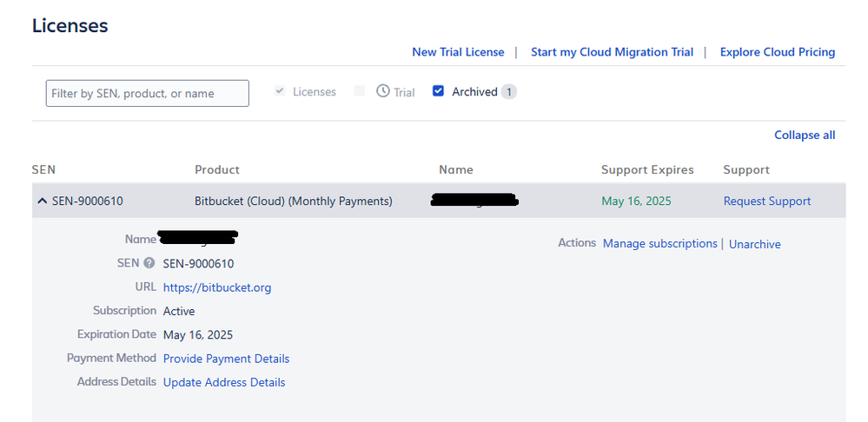This screenshot has height=422, width=868.
Task: Open the https://bitbucket.org URL link
Action: point(217,287)
